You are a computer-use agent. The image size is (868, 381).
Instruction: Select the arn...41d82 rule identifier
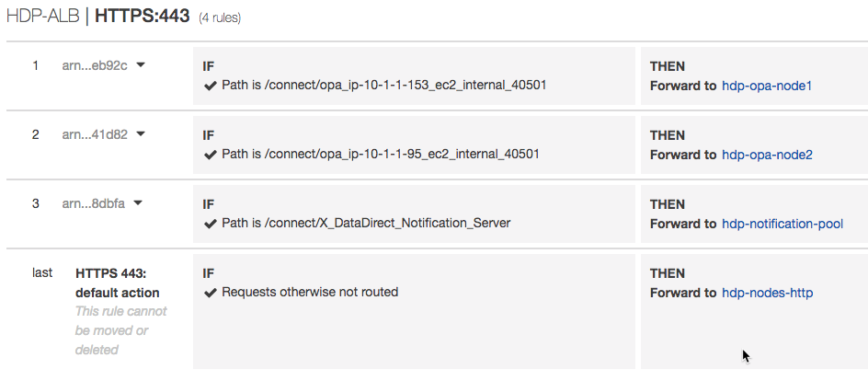click(95, 134)
